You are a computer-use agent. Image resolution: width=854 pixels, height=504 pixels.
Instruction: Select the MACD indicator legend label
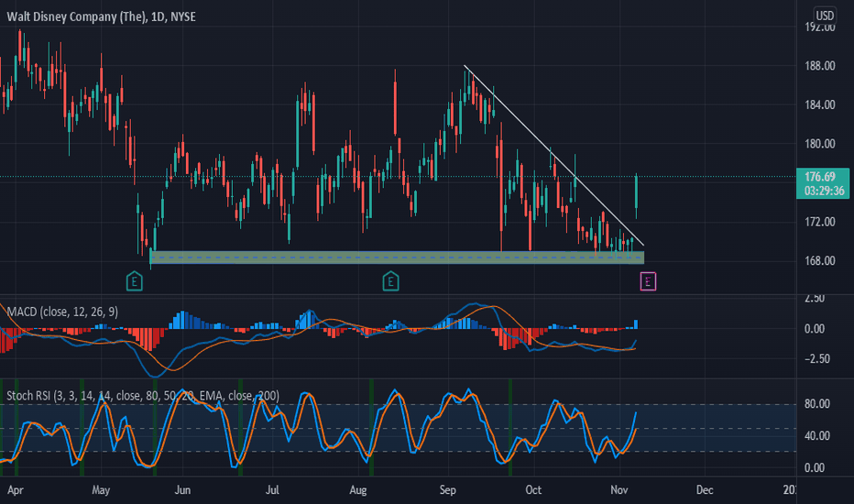(62, 312)
